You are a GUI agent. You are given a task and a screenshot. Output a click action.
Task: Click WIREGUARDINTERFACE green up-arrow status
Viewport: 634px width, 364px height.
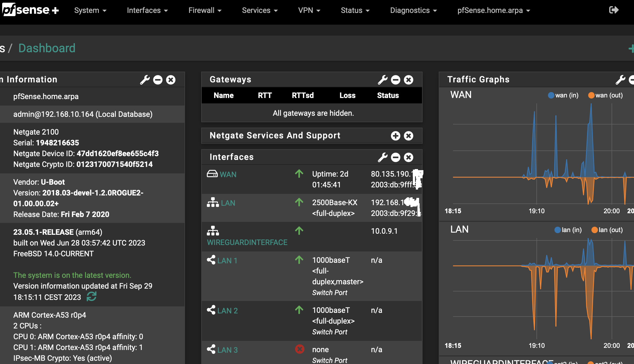(x=299, y=231)
